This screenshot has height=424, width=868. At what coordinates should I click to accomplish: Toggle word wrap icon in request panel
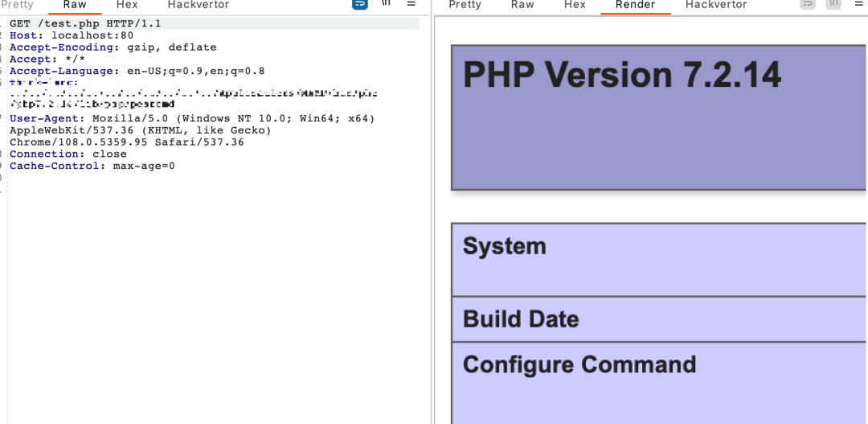click(x=360, y=4)
